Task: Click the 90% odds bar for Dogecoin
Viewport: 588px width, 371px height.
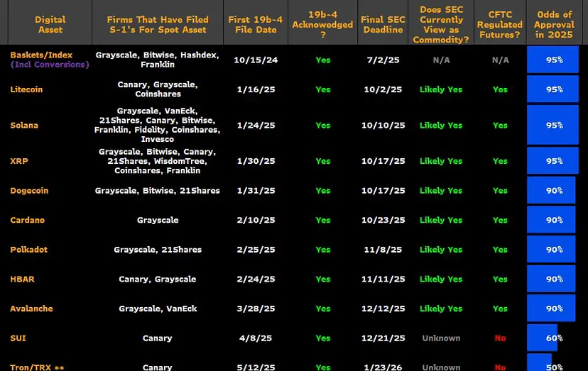Action: pos(551,190)
